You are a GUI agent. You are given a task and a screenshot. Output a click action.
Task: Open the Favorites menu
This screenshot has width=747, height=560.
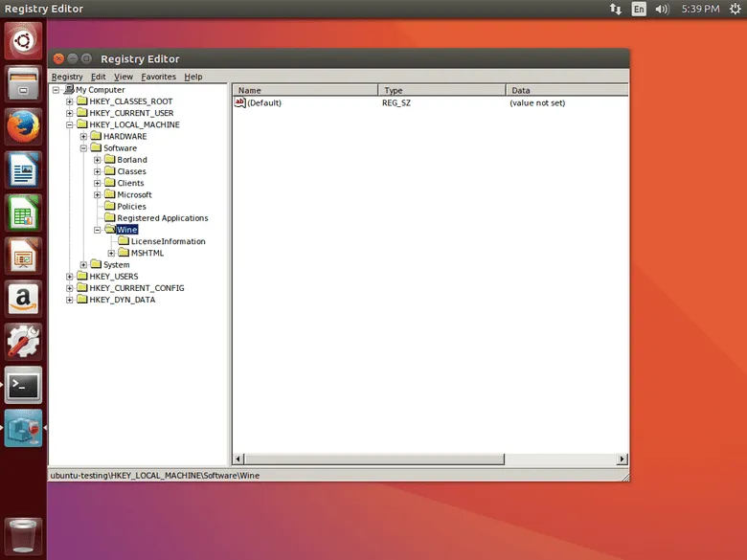158,77
